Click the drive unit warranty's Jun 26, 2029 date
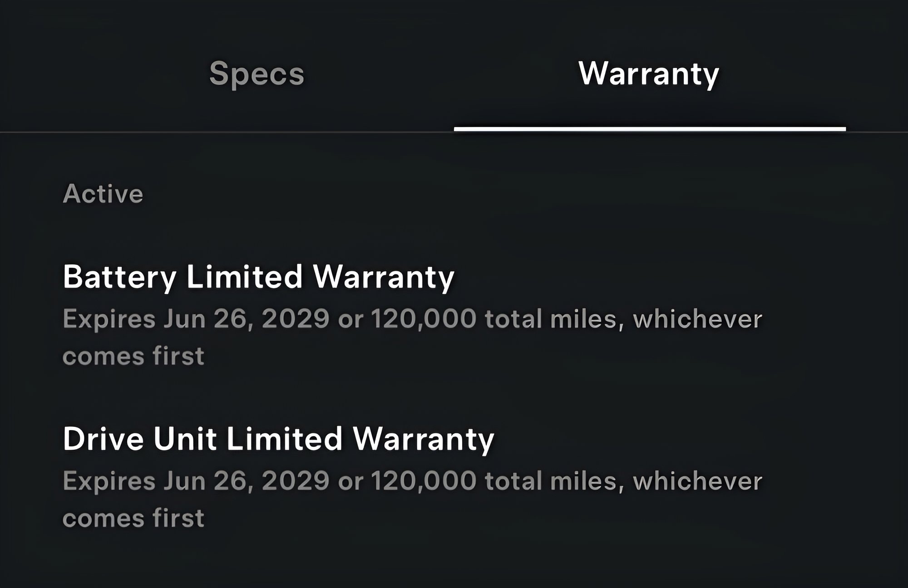The width and height of the screenshot is (908, 588). coord(246,481)
